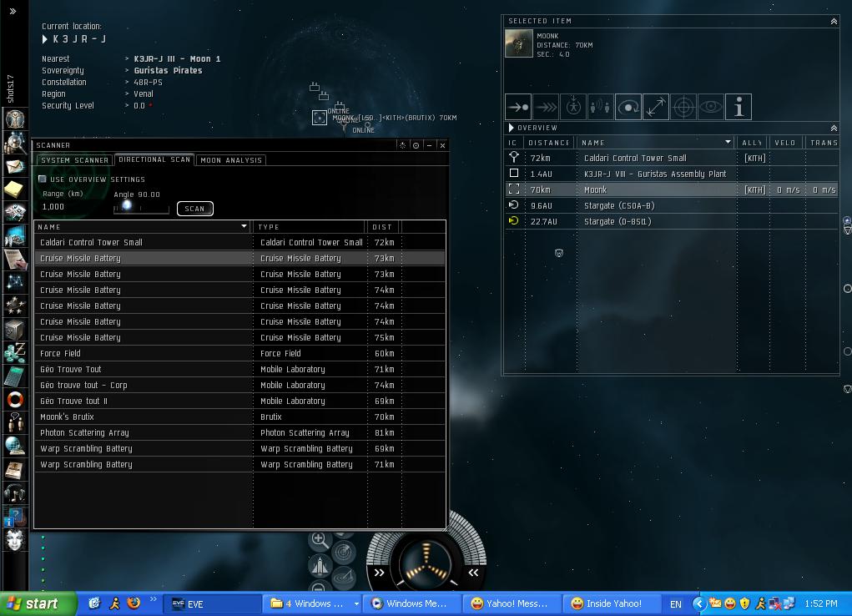Sort Overview by Name column arrow
The height and width of the screenshot is (616, 852).
point(728,142)
